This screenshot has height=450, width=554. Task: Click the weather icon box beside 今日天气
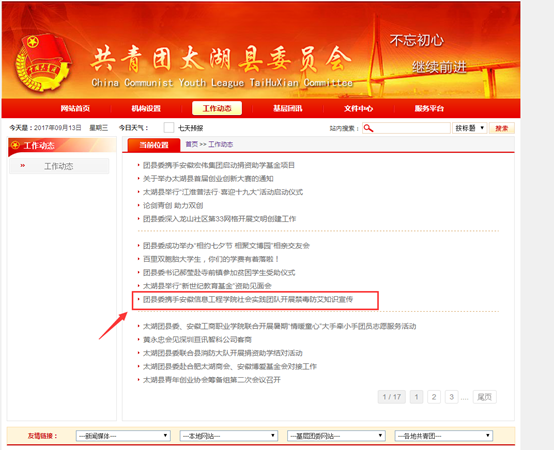[x=169, y=128]
